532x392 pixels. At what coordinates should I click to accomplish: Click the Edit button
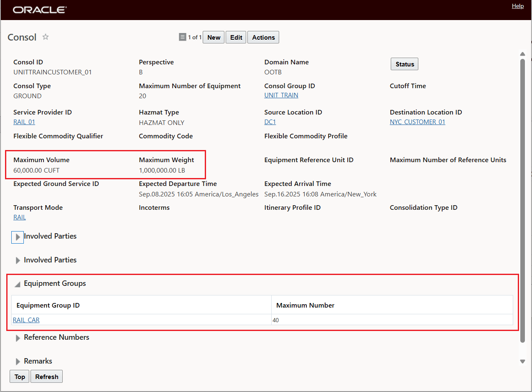pos(236,37)
